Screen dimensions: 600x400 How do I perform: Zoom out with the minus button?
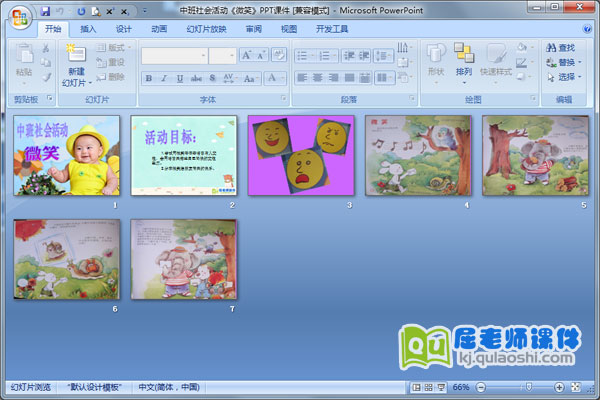[481, 387]
